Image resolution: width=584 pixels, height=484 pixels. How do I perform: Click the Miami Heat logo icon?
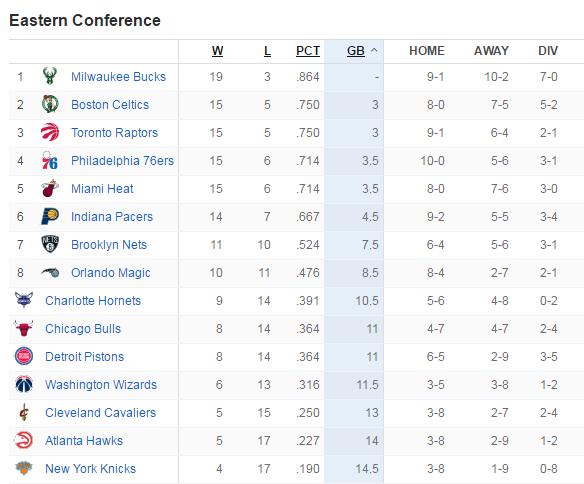[x=50, y=188]
